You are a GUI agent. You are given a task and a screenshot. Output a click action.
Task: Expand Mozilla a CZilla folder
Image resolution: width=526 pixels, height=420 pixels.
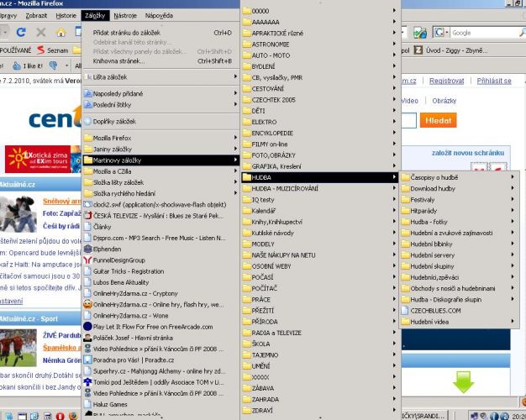click(x=160, y=171)
